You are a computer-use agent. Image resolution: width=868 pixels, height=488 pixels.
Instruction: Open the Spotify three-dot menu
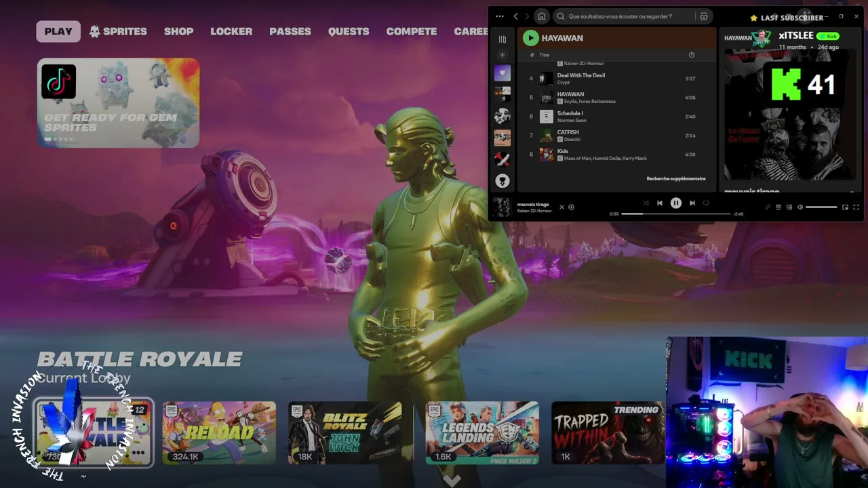(500, 16)
